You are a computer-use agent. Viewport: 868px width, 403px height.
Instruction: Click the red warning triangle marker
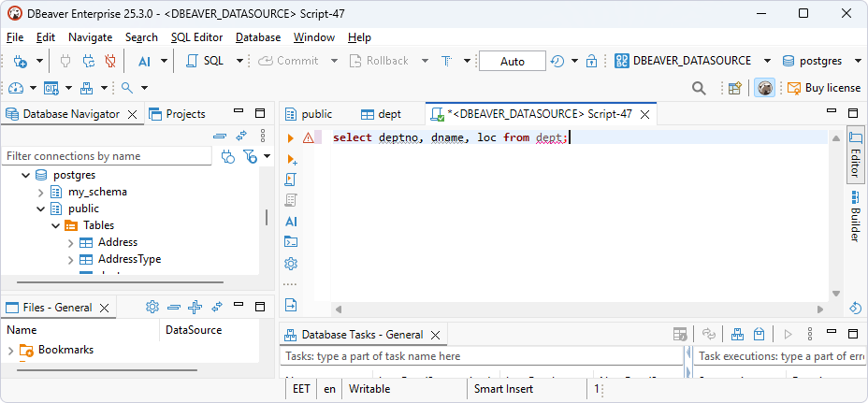coord(309,137)
